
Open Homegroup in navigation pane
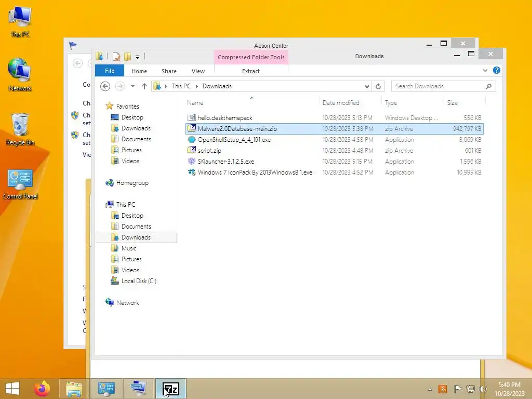tap(132, 182)
